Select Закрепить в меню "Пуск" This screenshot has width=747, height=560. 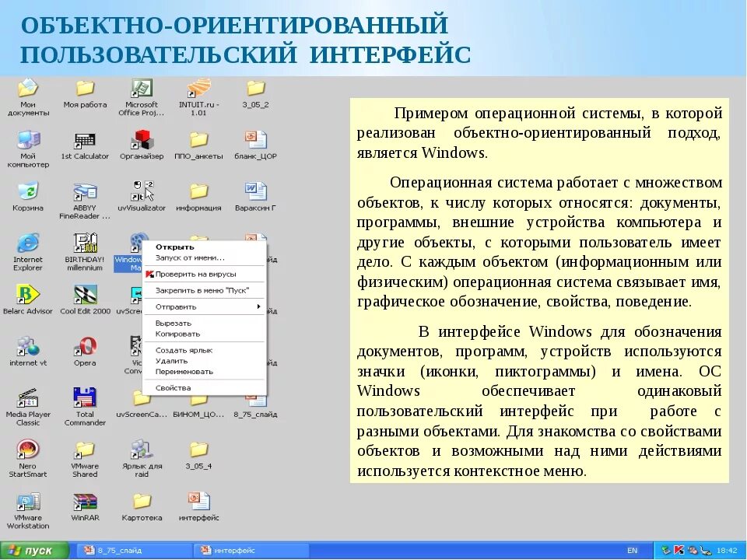[204, 290]
